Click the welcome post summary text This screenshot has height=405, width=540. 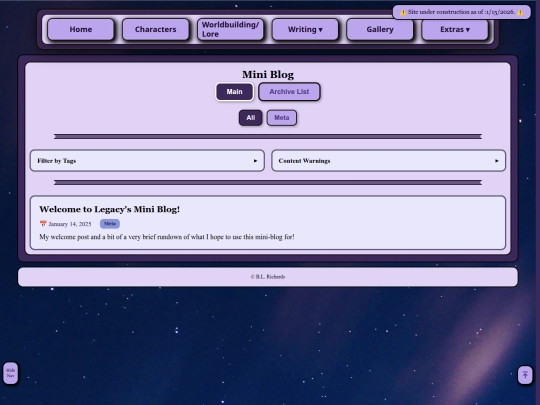click(x=167, y=237)
